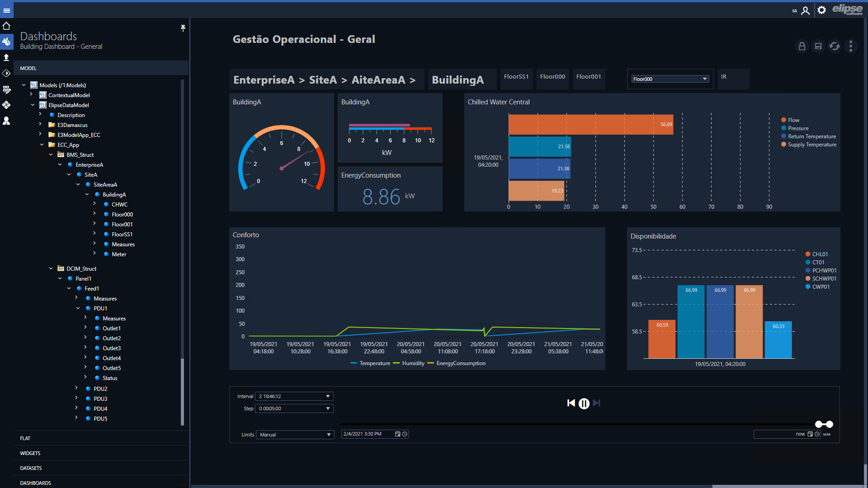The height and width of the screenshot is (488, 868).
Task: Open settings gear in top bar
Action: pos(822,10)
